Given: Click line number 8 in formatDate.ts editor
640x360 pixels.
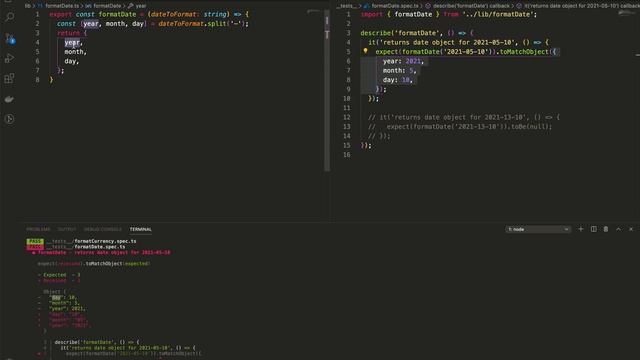Looking at the screenshot, I should [x=37, y=80].
